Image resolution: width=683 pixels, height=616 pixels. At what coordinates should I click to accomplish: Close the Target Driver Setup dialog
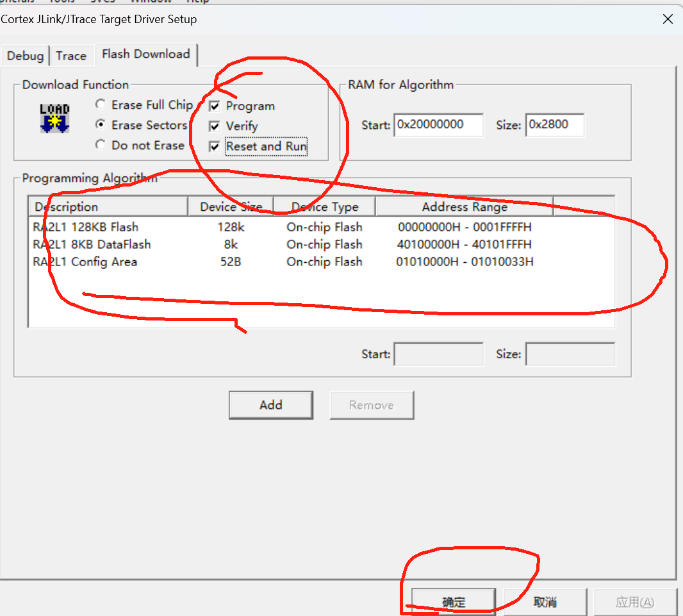668,19
